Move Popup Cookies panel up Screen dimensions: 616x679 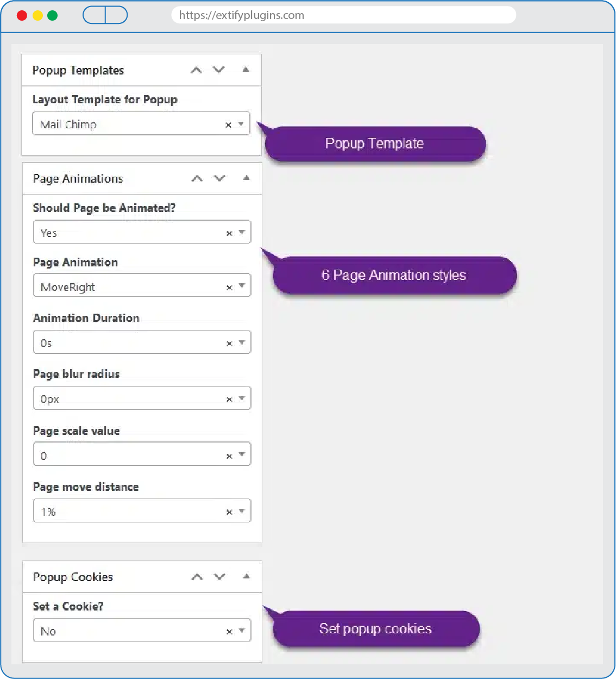pos(197,577)
